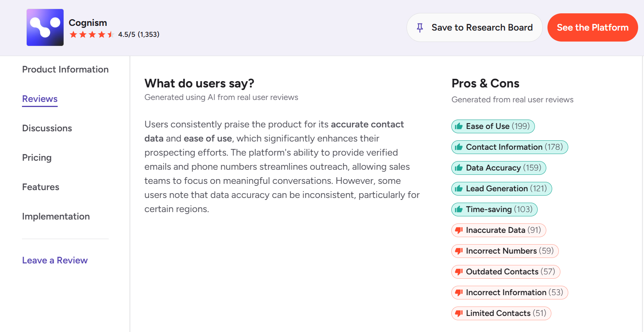
Task: Click thumbs-up icon on Ease of Use
Action: (x=459, y=126)
